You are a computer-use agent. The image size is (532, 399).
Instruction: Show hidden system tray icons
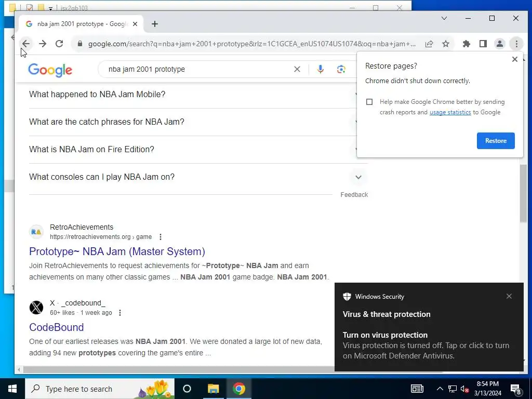coord(440,389)
